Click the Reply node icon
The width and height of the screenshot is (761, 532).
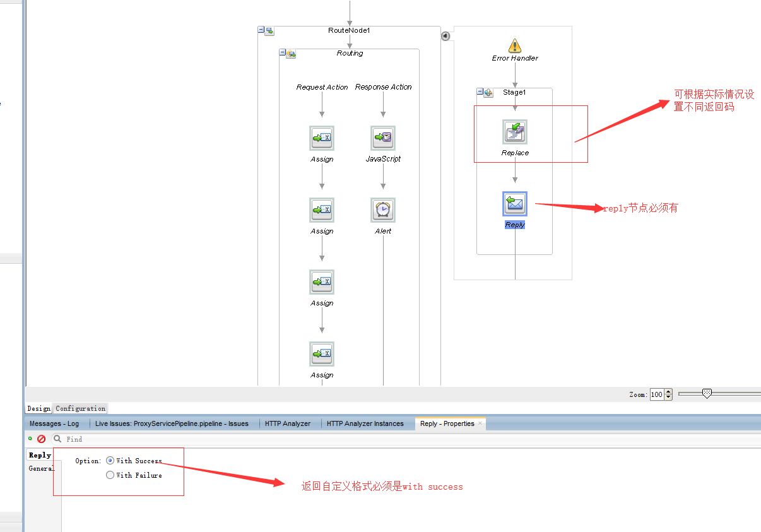[515, 204]
